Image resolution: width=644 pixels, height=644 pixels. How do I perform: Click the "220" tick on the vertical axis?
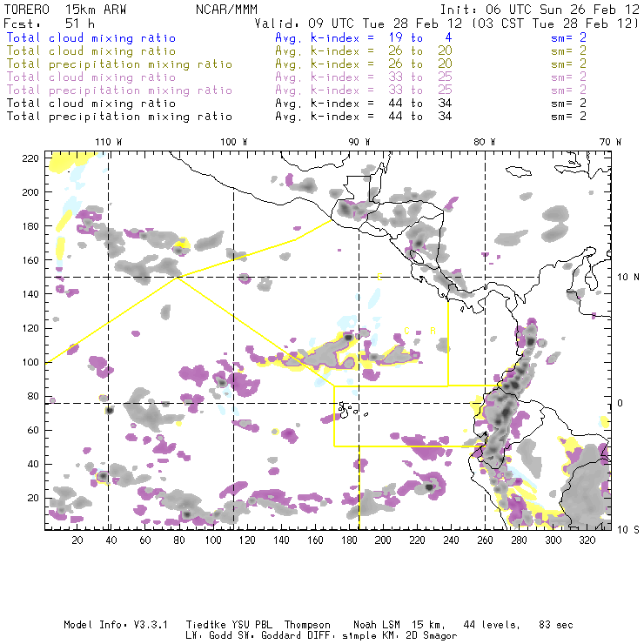click(30, 158)
